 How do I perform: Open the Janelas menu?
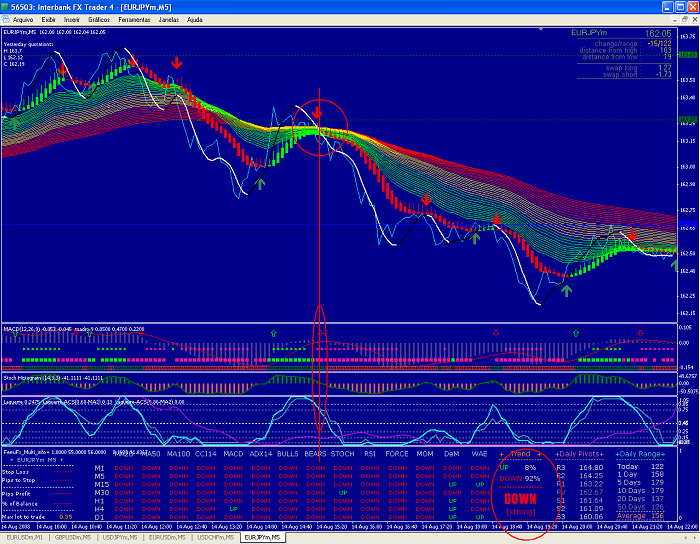(x=169, y=20)
